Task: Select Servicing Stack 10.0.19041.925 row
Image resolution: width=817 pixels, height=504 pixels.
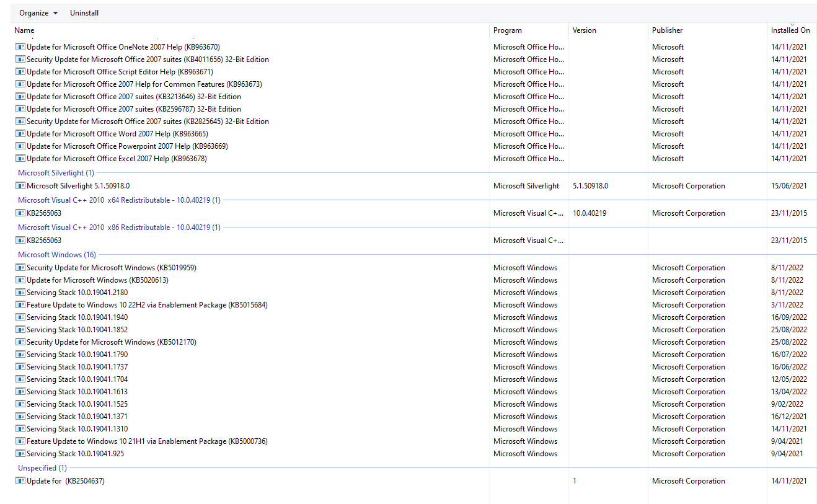Action: click(x=413, y=454)
